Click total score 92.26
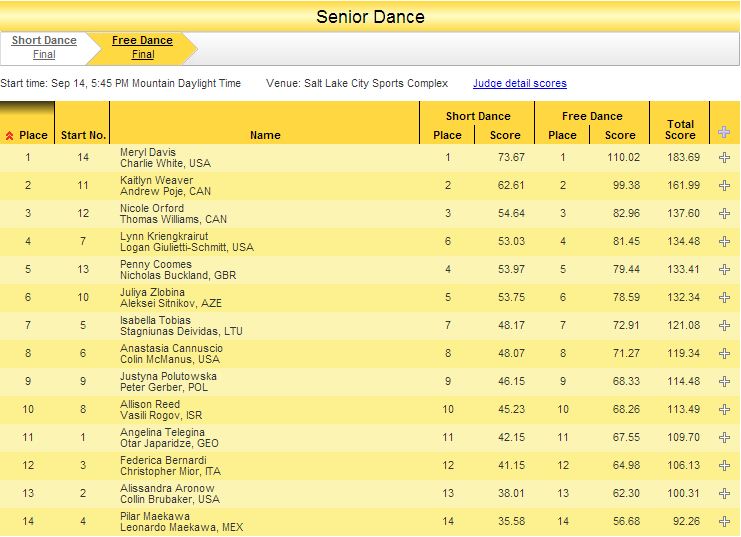 point(686,521)
